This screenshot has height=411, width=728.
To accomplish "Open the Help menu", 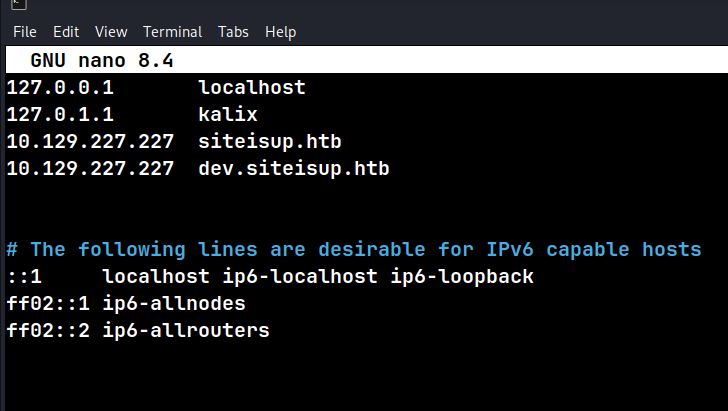I will coord(280,32).
